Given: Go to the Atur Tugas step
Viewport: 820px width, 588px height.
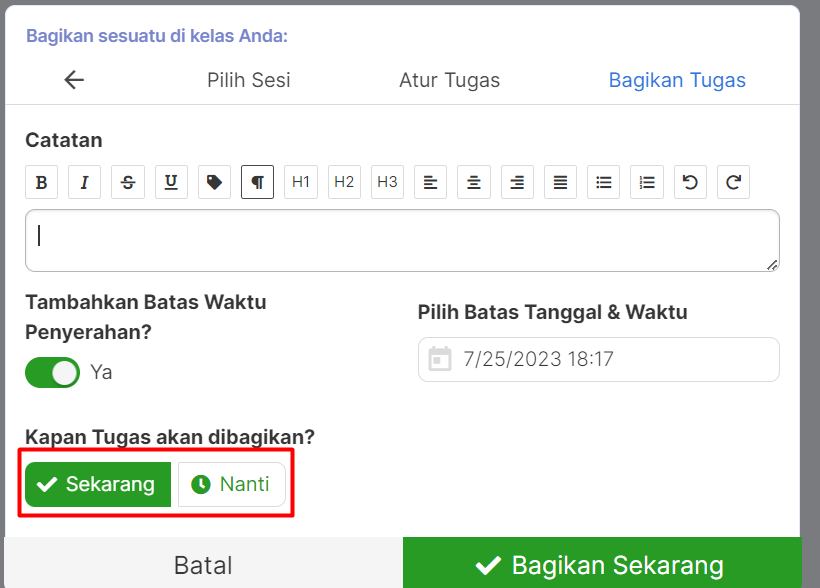Looking at the screenshot, I should [x=449, y=80].
